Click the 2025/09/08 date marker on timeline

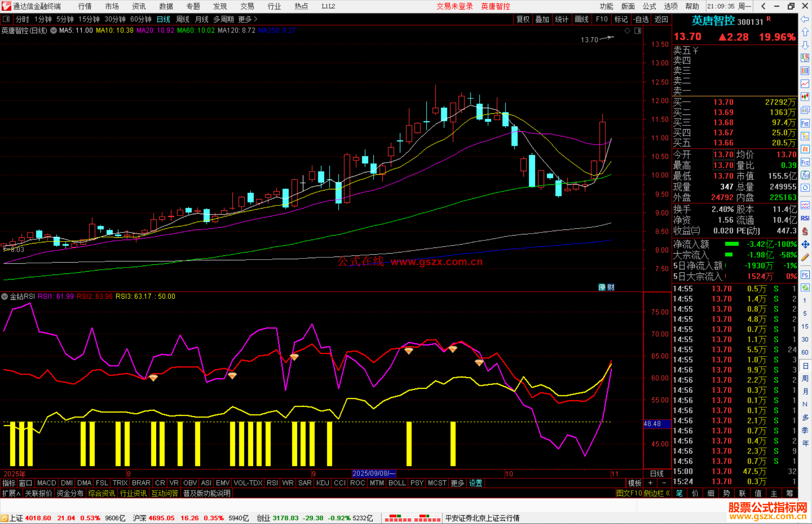point(374,474)
